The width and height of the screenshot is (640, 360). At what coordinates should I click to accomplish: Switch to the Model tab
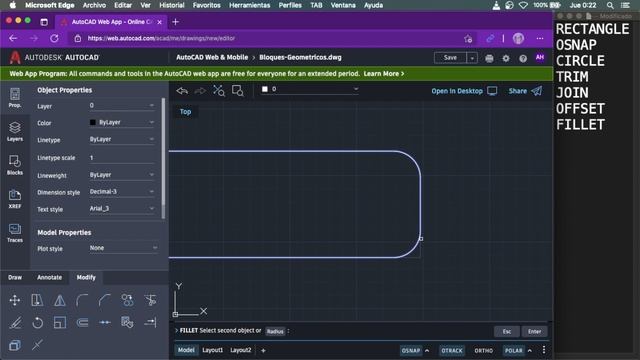[186, 350]
